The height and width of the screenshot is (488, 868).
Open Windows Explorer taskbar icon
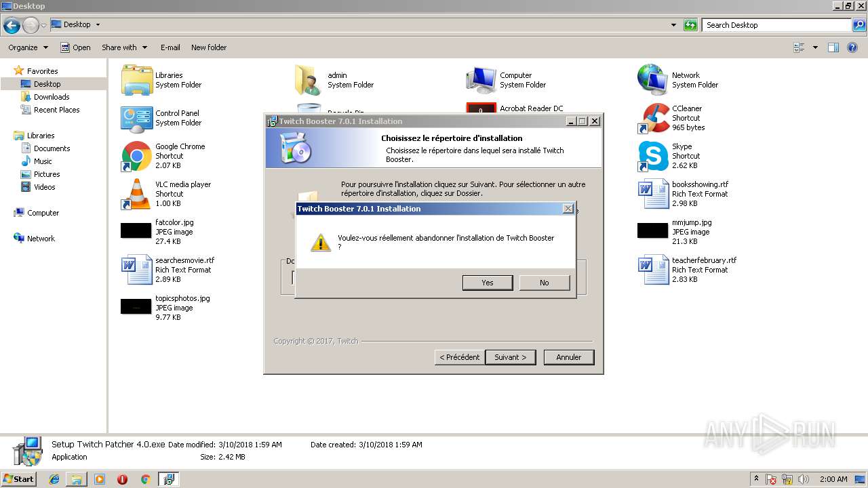tap(77, 479)
